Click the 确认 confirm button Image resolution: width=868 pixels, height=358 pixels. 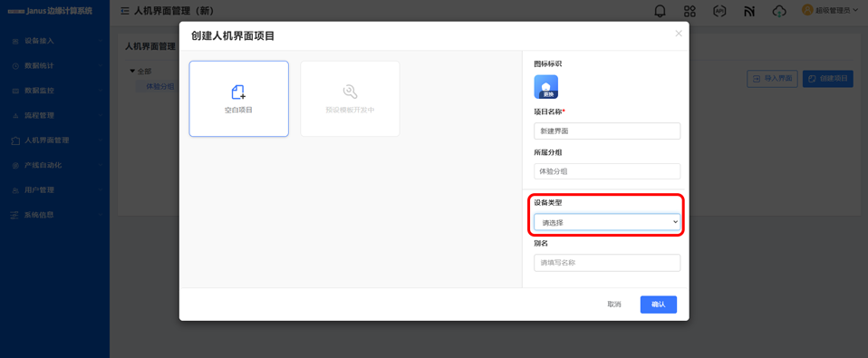tap(658, 305)
